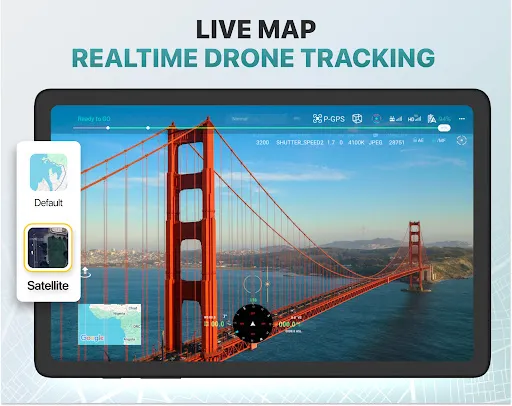Click the first white marker on flight slider
The width and height of the screenshot is (512, 406).
pos(108,128)
